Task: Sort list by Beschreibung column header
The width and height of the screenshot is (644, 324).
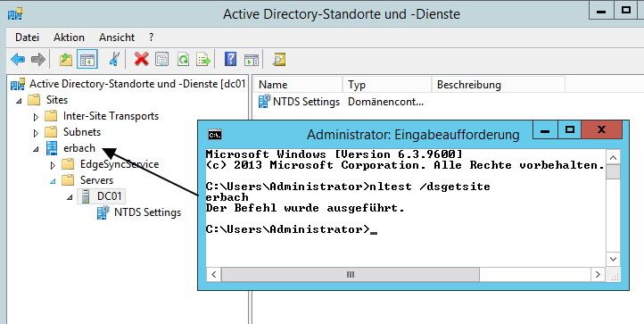Action: pyautogui.click(x=499, y=85)
